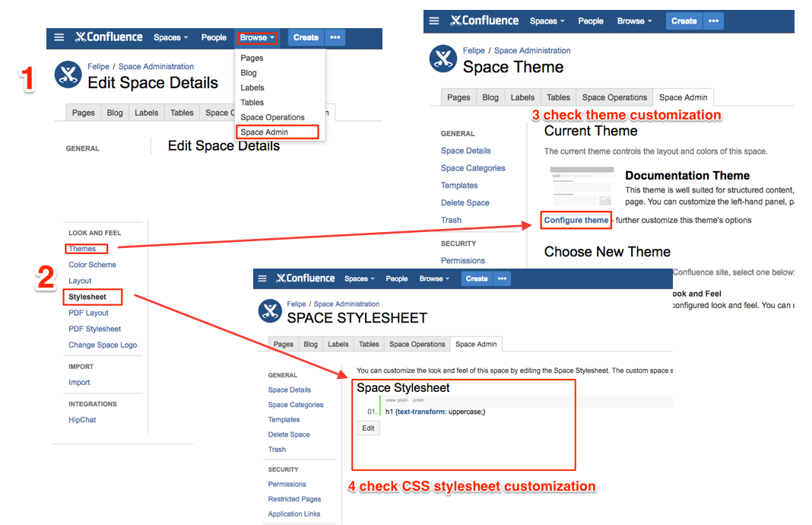The height and width of the screenshot is (525, 812).
Task: Open Application Links in Stylesheet window sidebar
Action: 294,514
